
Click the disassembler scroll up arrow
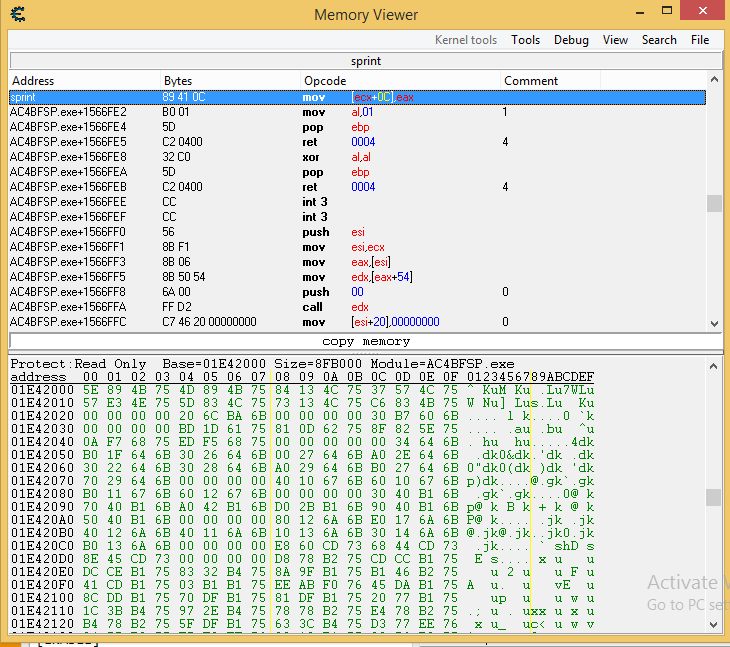point(714,80)
